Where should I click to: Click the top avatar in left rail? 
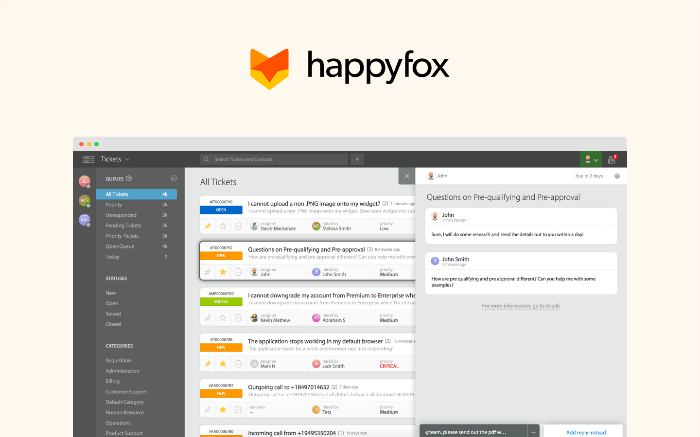coord(85,181)
